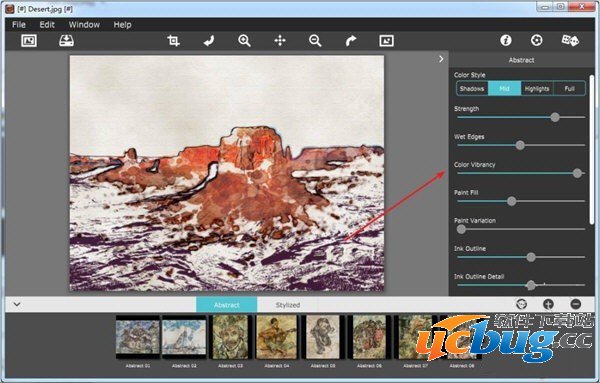Select the pan move tool
Screen dimensions: 600x383
point(280,41)
